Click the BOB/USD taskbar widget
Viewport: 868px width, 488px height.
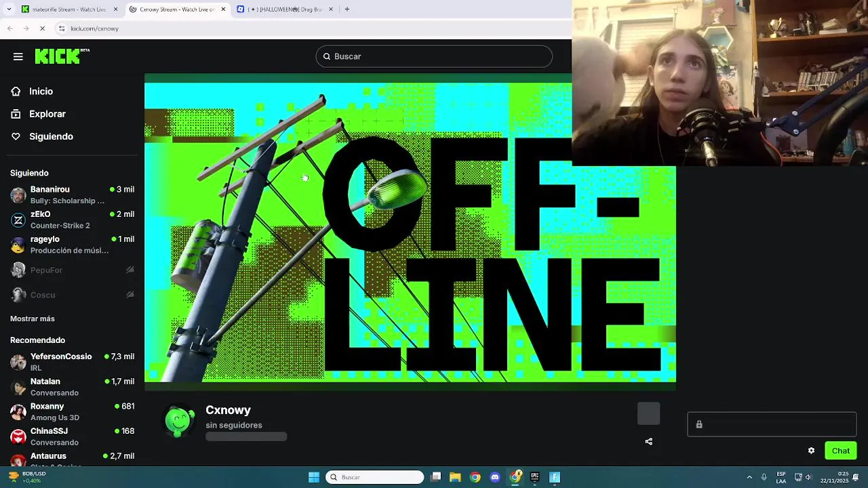27,477
